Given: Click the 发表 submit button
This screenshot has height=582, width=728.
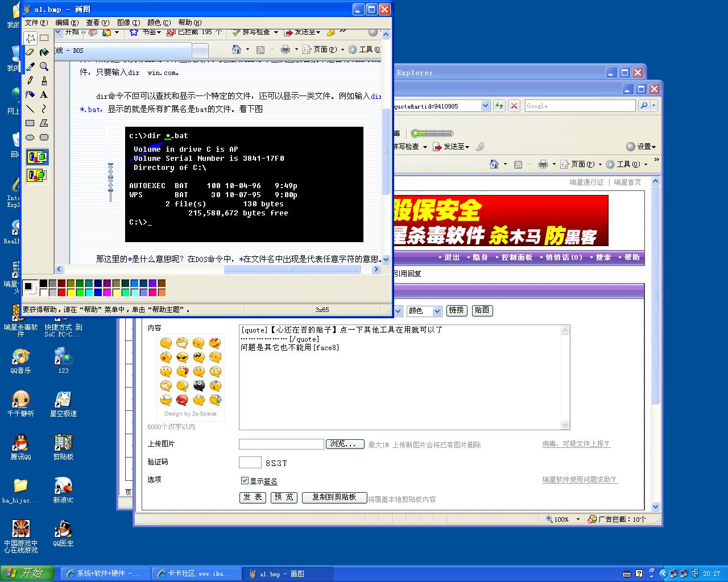Looking at the screenshot, I should click(253, 497).
